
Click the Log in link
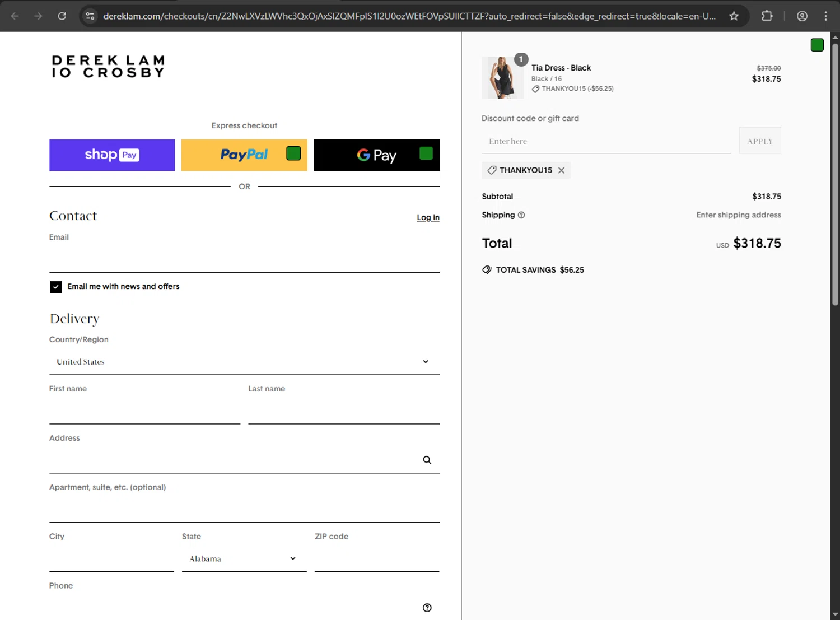pyautogui.click(x=428, y=217)
